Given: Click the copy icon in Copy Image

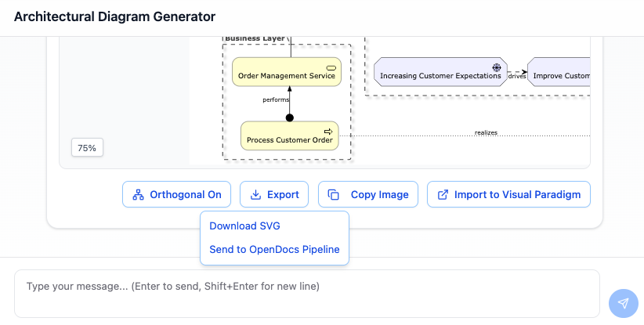Looking at the screenshot, I should 333,195.
